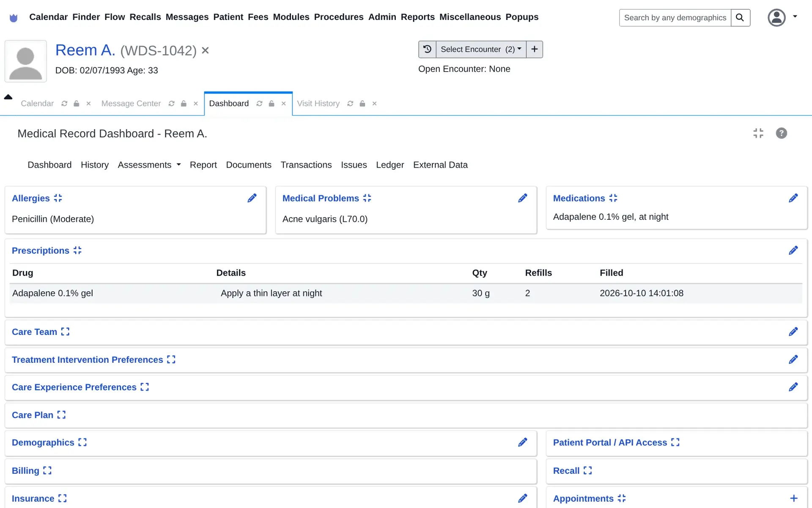
Task: Expand the Care Experience Preferences card
Action: pos(145,387)
